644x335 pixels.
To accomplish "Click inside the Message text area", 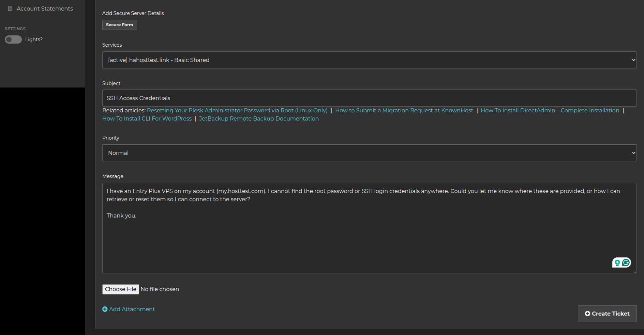I will (x=369, y=228).
